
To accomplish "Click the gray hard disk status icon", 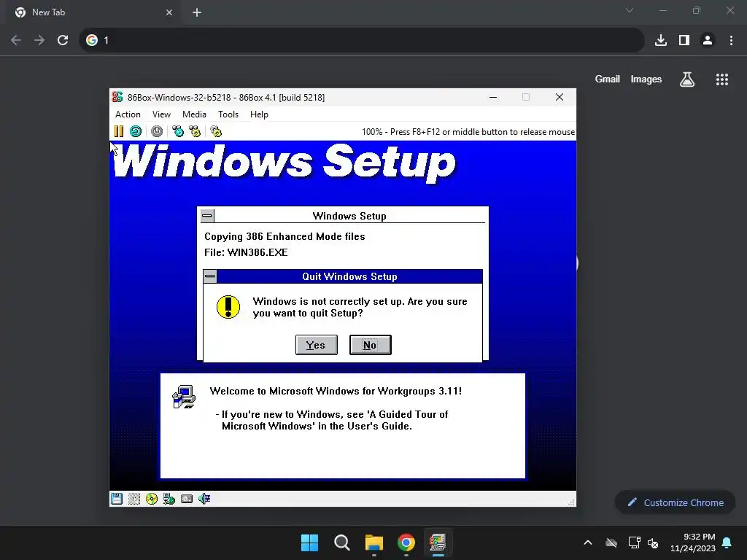I will pyautogui.click(x=187, y=499).
